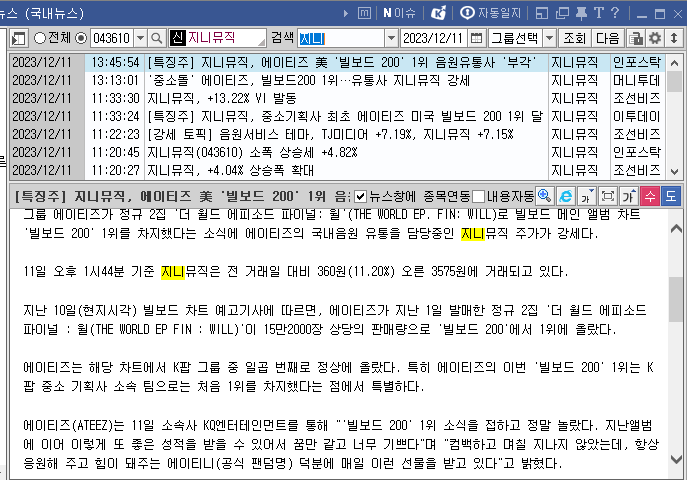Click source 머니투데이 in second row
This screenshot has width=687, height=480.
tap(637, 81)
